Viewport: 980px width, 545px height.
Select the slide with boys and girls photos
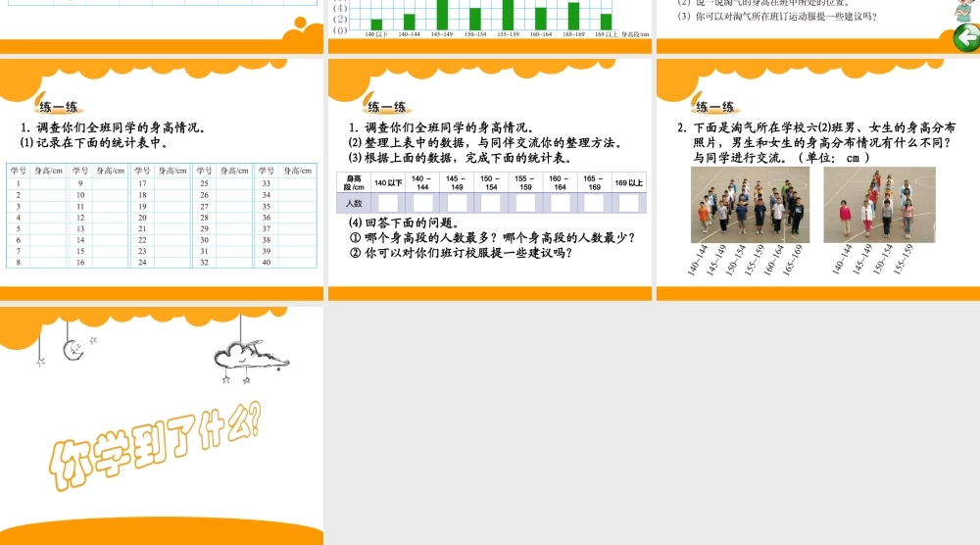tap(818, 180)
